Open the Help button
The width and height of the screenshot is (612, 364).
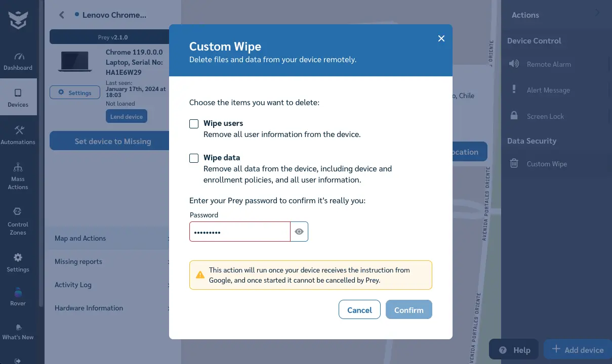[x=514, y=349]
